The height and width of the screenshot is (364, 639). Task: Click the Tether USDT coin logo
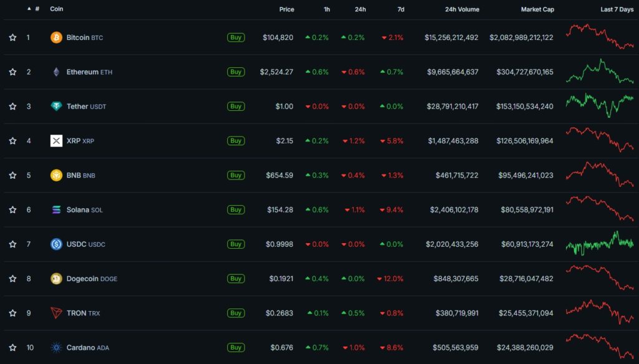(57, 106)
